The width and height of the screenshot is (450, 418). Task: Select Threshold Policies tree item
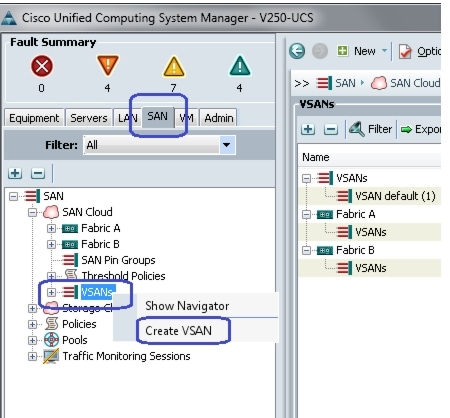pyautogui.click(x=123, y=276)
